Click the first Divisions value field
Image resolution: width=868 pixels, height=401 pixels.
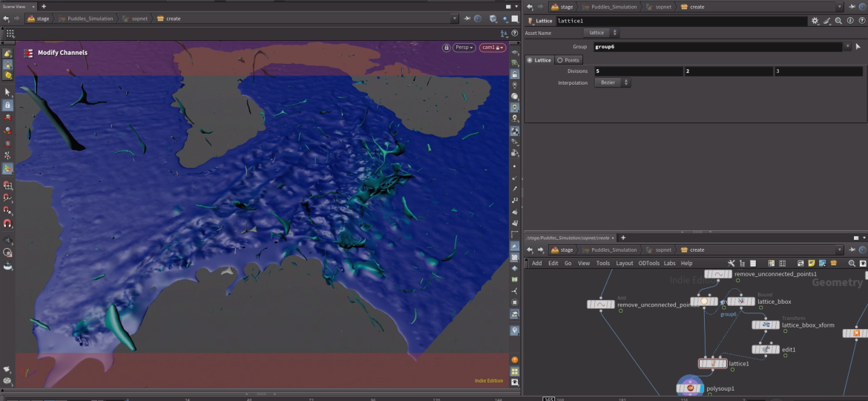[x=638, y=71]
